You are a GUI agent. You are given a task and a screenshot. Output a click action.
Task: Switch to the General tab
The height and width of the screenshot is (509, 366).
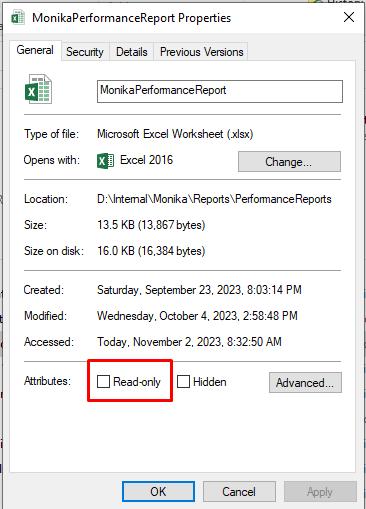35,50
